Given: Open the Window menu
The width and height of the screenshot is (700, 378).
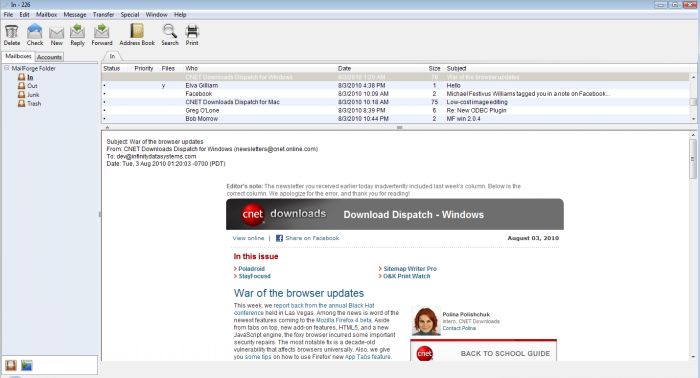Looking at the screenshot, I should pyautogui.click(x=156, y=15).
